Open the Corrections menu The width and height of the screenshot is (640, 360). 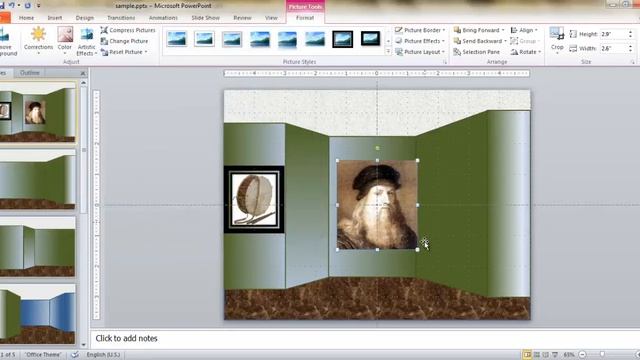click(38, 41)
